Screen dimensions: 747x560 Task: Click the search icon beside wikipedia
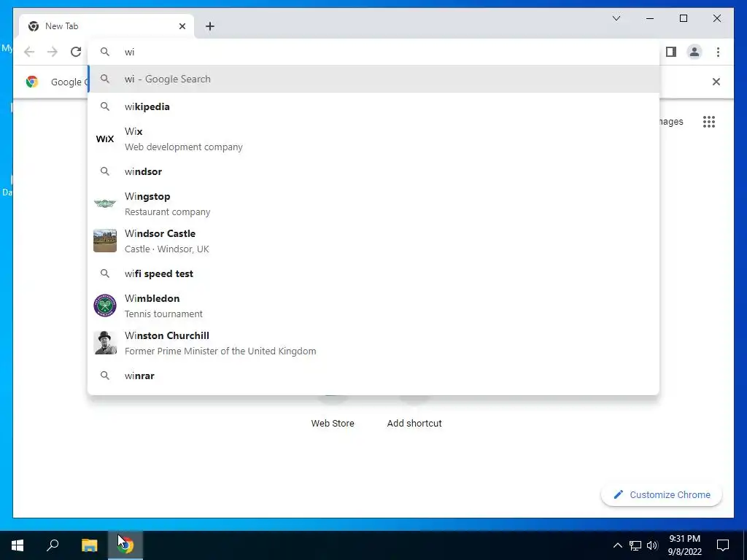pos(105,106)
